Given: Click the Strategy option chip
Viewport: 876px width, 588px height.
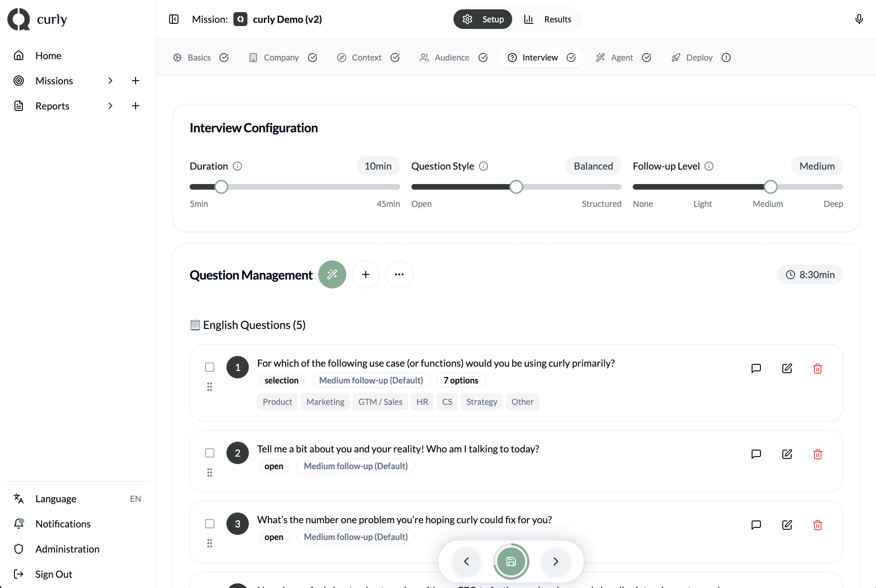Looking at the screenshot, I should click(482, 402).
